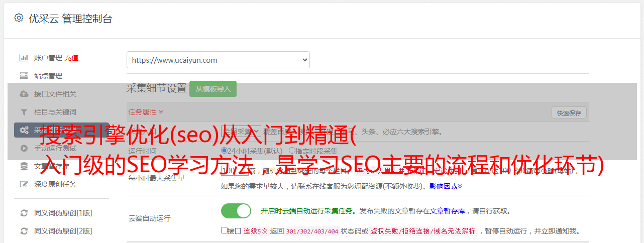Open 站点管理 in the sidebar
The width and height of the screenshot is (644, 243).
[48, 76]
